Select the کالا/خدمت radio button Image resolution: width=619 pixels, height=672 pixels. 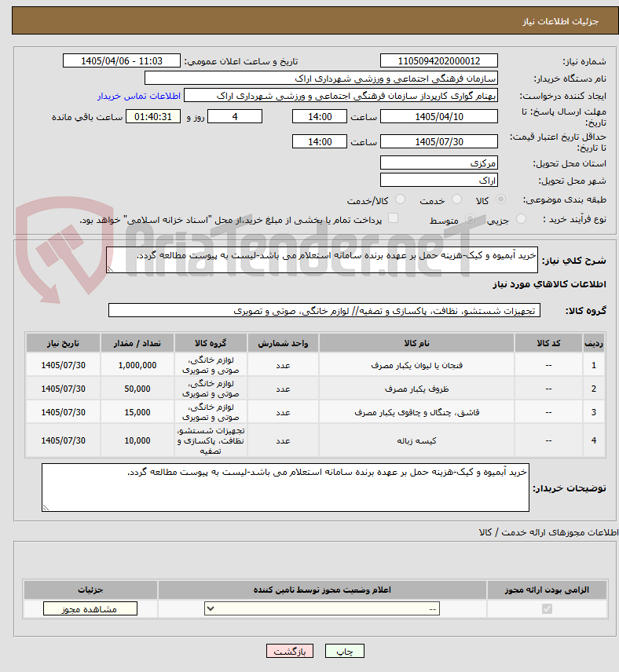pyautogui.click(x=400, y=199)
